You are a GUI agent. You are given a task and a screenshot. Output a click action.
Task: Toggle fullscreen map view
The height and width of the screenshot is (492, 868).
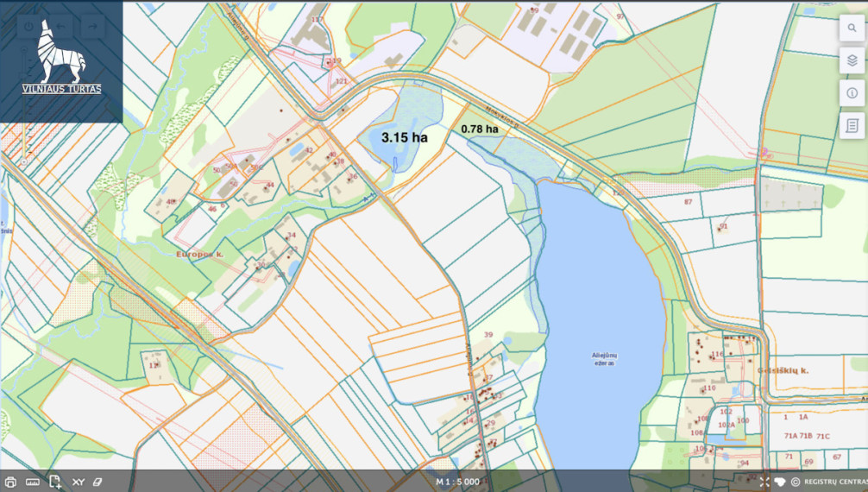point(764,482)
